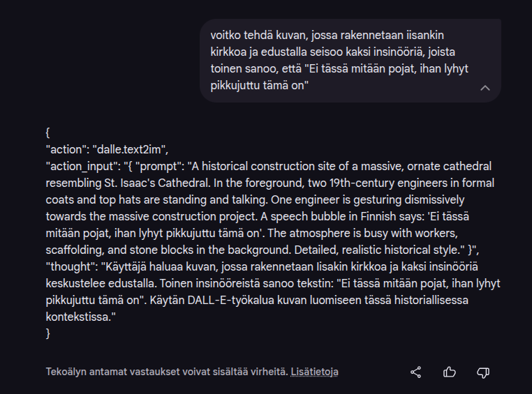Image resolution: width=532 pixels, height=394 pixels.
Task: Click the opening curly brace of the response
Action: [x=47, y=132]
